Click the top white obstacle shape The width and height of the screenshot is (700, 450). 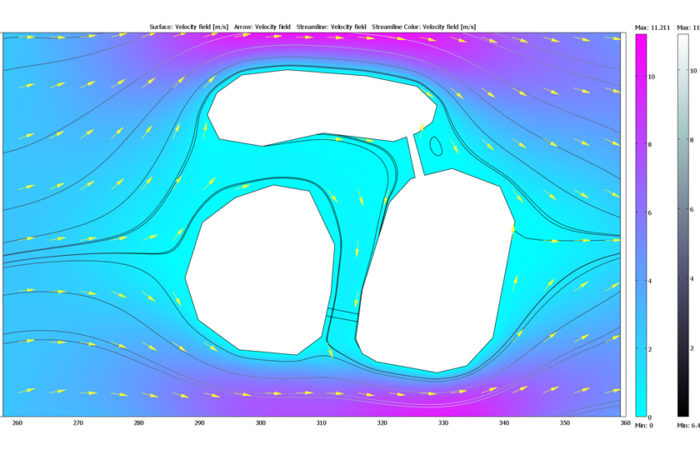(310, 108)
